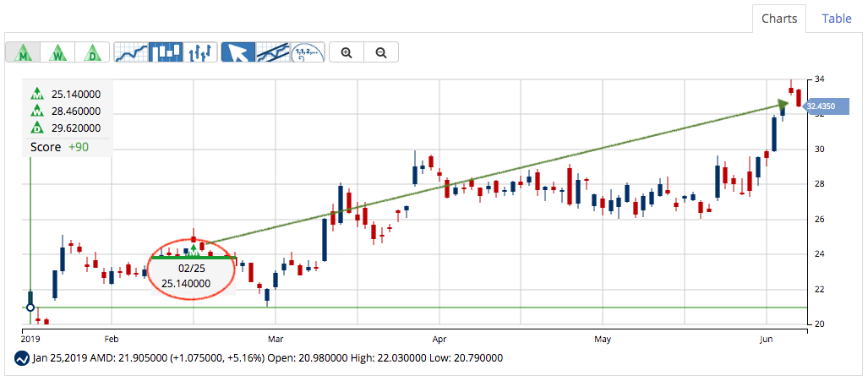Click the 22 price axis label
The height and width of the screenshot is (381, 868).
pyautogui.click(x=818, y=289)
